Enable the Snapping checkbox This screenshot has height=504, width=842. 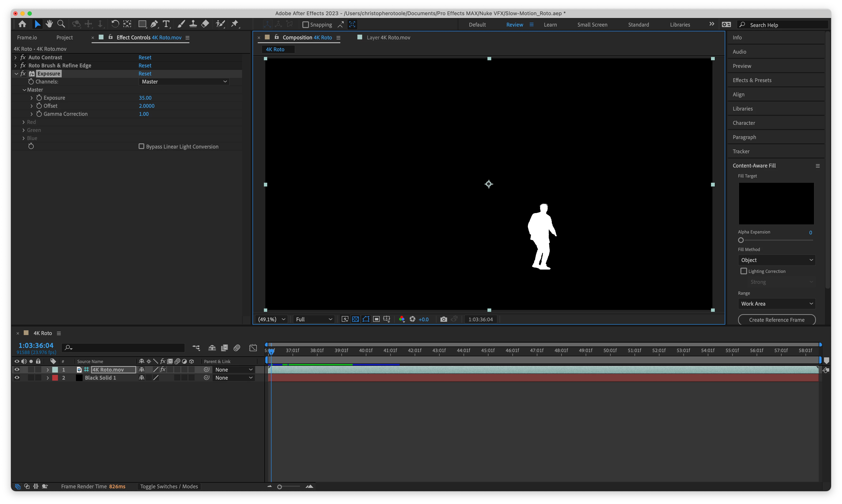click(305, 25)
